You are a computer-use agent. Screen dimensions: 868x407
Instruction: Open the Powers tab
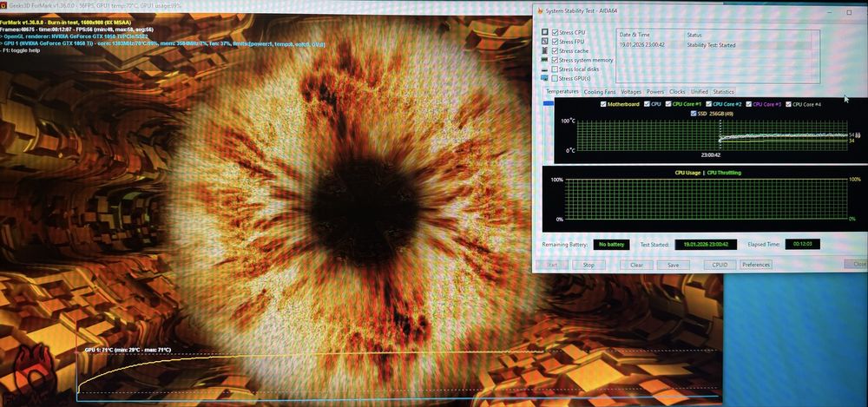655,92
